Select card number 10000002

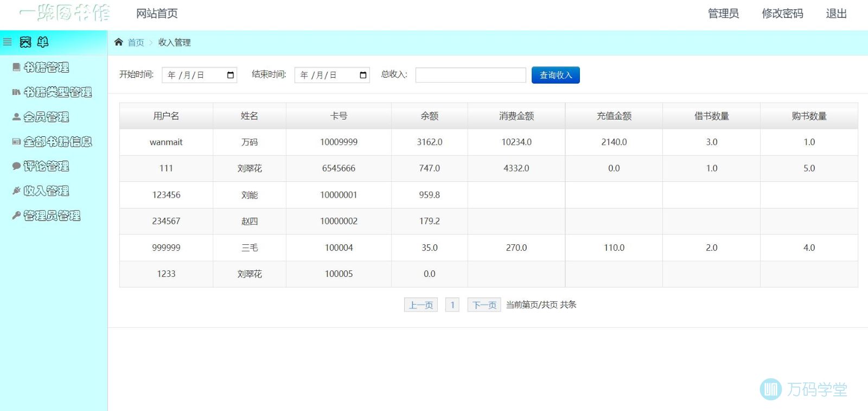(x=339, y=221)
